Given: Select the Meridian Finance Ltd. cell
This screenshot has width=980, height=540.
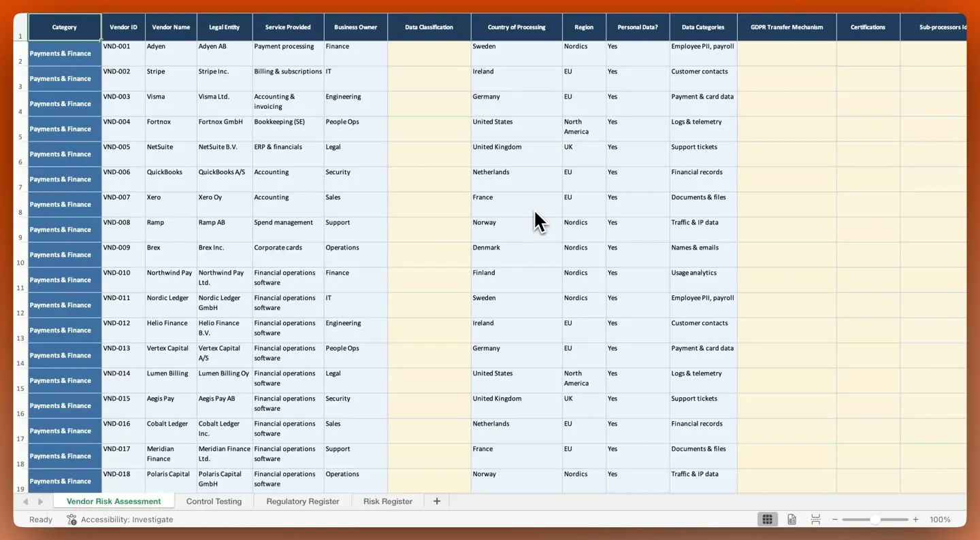Looking at the screenshot, I should click(x=225, y=456).
